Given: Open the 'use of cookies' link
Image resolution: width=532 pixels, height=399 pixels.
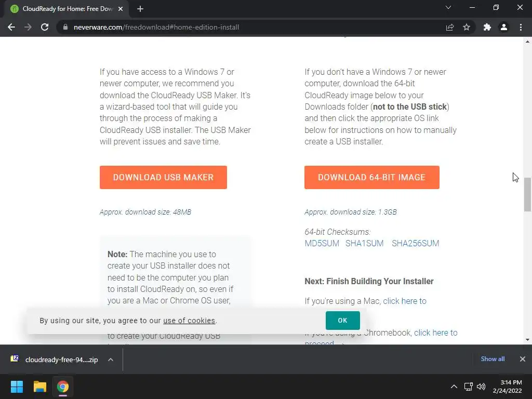Looking at the screenshot, I should coord(189,321).
